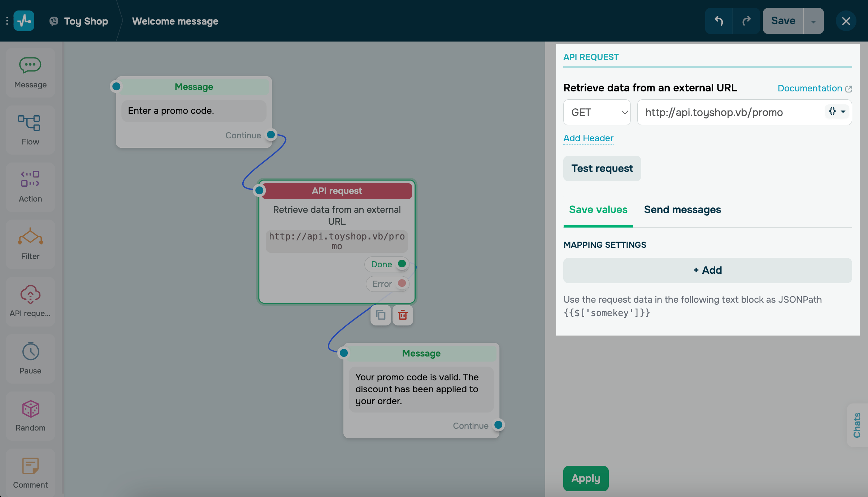
Task: Click the Add Header link
Action: [588, 138]
